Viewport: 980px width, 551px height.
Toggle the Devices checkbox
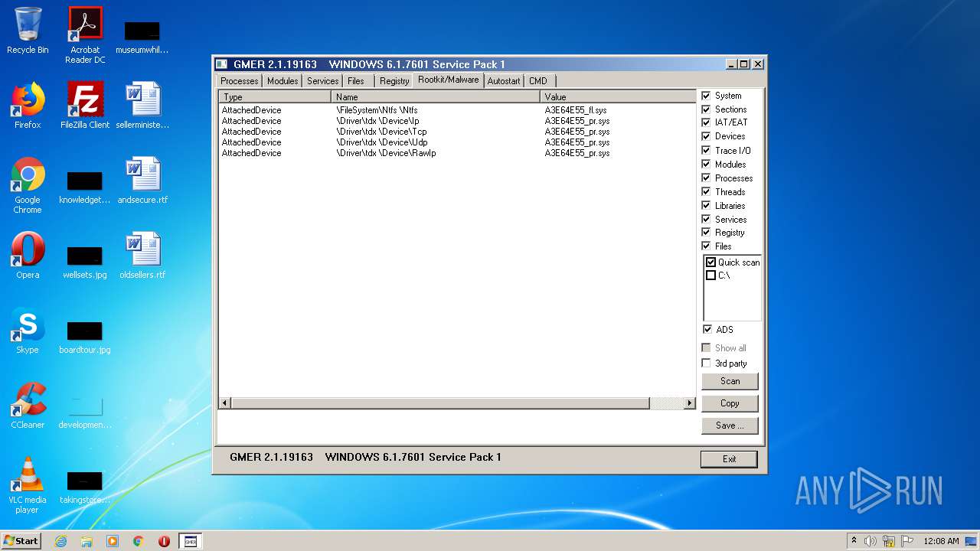pos(706,136)
